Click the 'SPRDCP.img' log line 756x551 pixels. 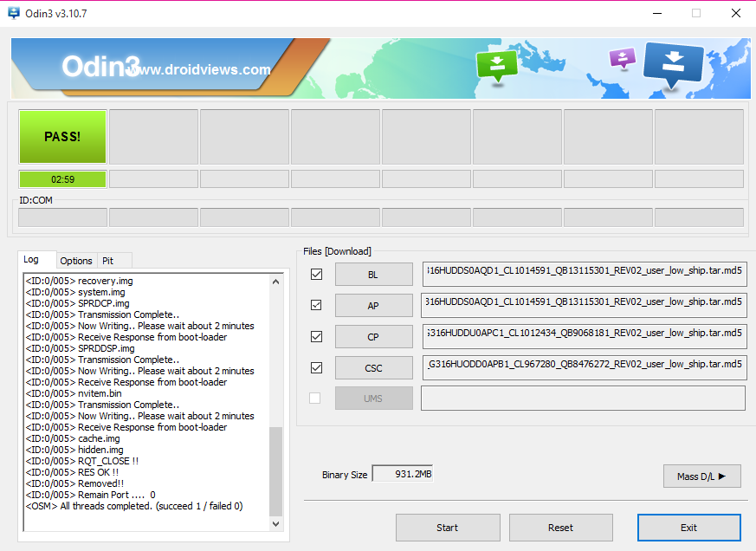(x=78, y=303)
